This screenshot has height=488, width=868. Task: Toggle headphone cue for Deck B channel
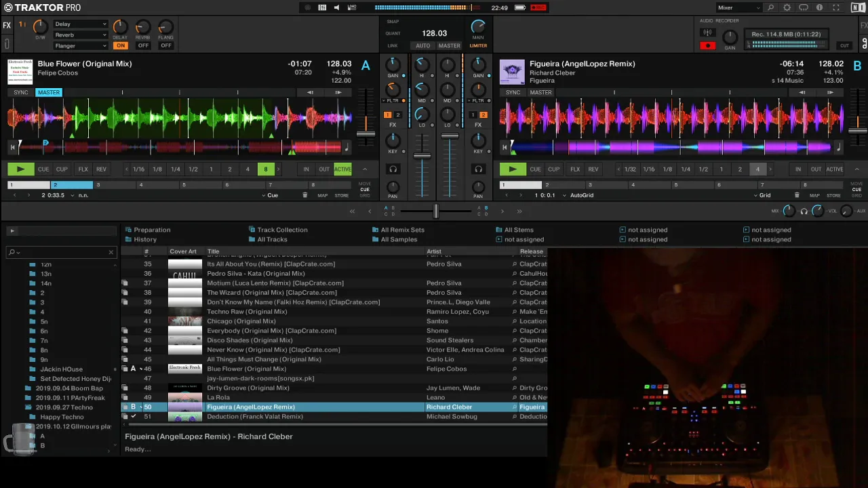point(478,169)
